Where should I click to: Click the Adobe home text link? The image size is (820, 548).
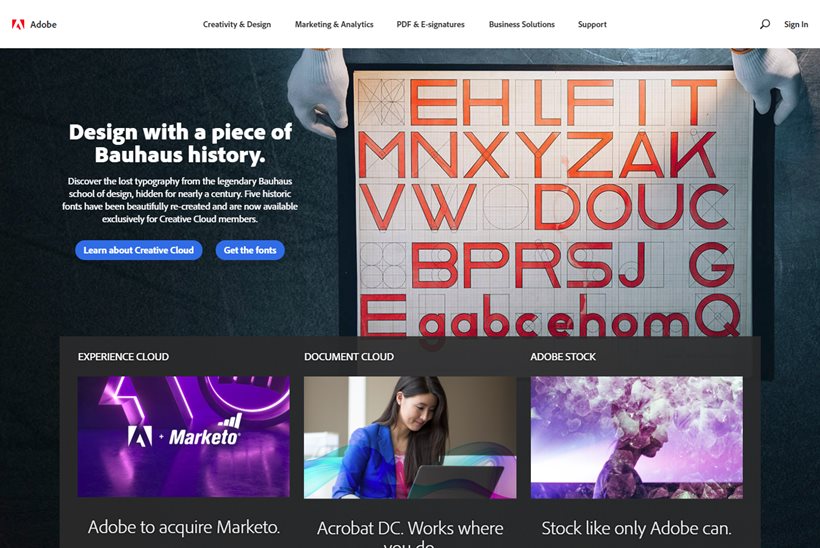coord(43,24)
